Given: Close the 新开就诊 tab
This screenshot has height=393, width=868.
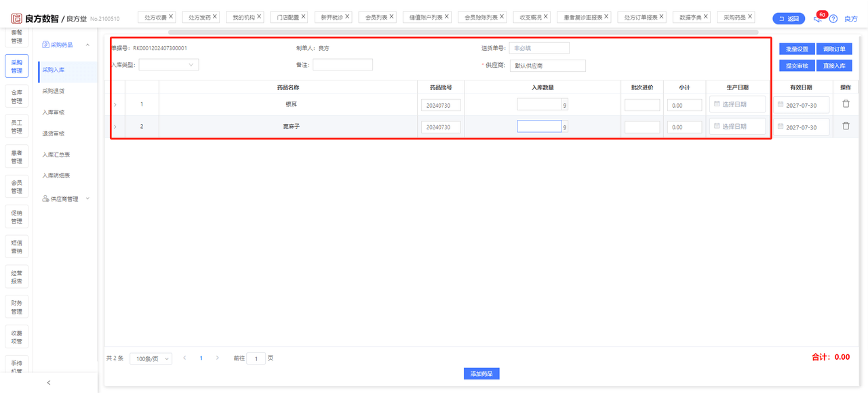Looking at the screenshot, I should point(347,16).
